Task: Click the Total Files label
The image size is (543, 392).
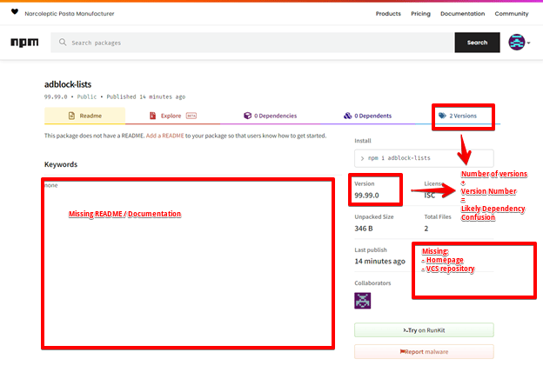Action: (x=438, y=216)
